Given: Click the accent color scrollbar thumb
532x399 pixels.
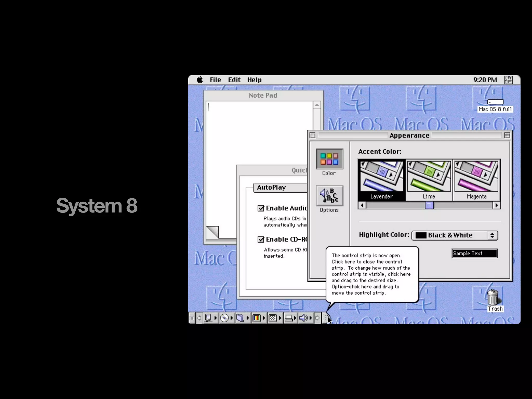Looking at the screenshot, I should [x=429, y=205].
